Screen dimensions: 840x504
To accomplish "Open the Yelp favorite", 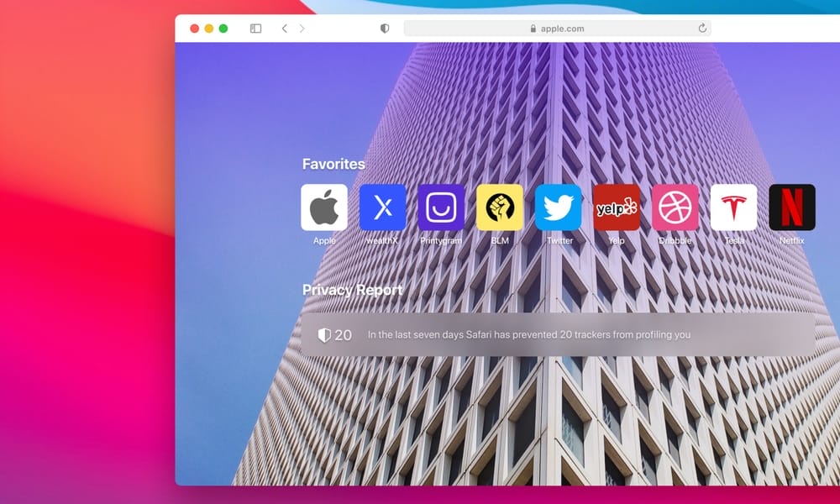I will [617, 207].
